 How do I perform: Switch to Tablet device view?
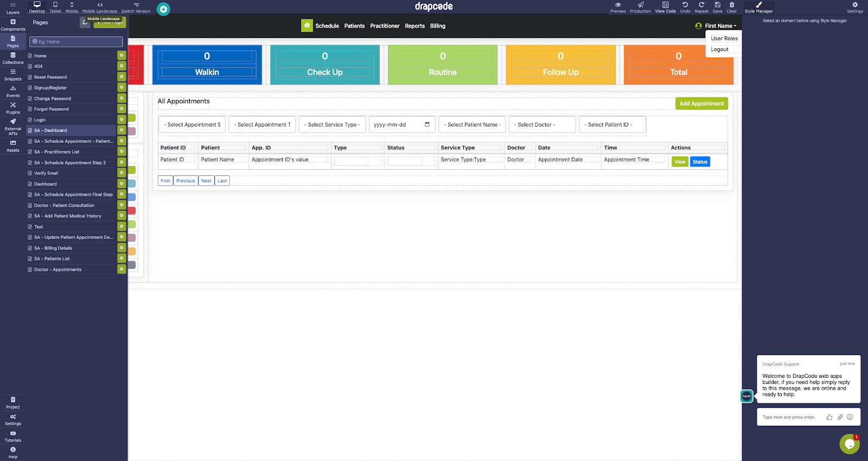(x=55, y=7)
